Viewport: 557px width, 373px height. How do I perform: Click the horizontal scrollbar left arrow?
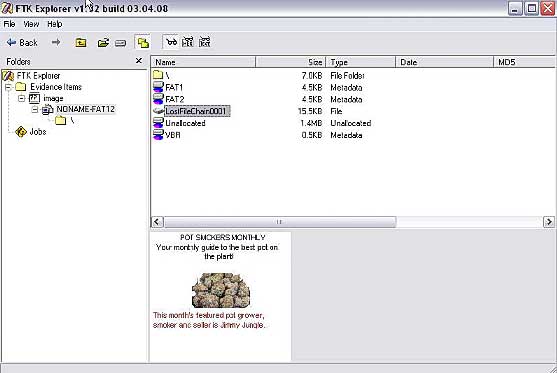(x=157, y=222)
